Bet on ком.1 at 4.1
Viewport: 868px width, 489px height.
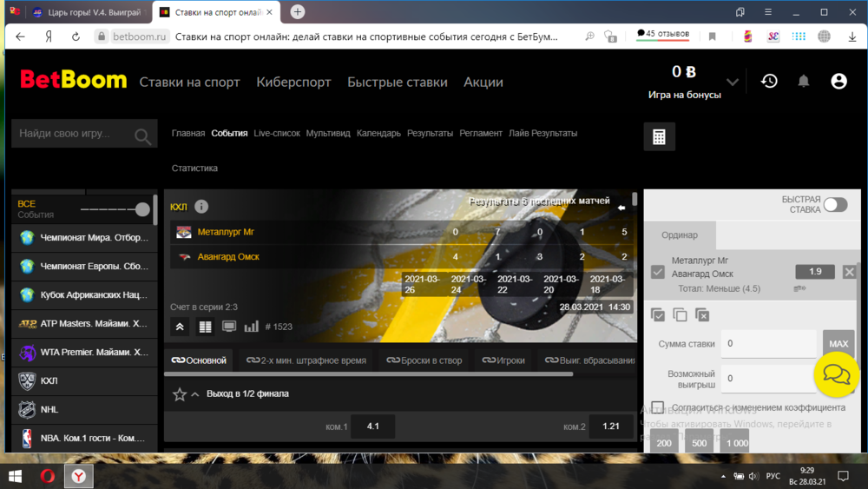(x=373, y=426)
